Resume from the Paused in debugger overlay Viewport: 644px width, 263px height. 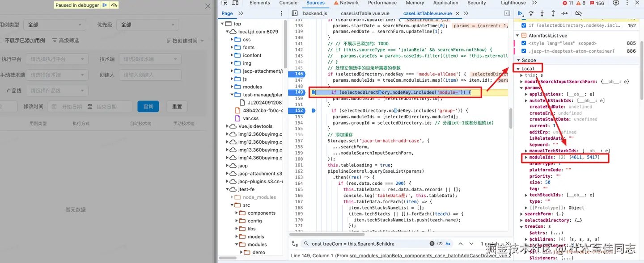pos(105,5)
